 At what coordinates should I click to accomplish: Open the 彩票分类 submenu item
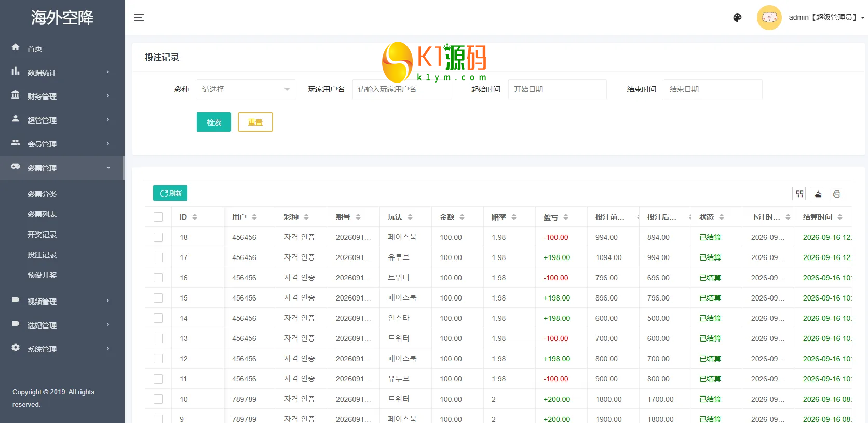tap(42, 194)
